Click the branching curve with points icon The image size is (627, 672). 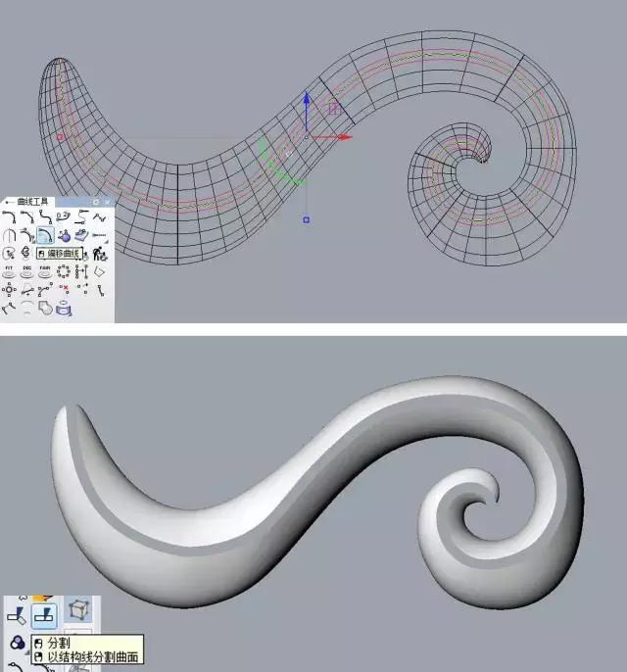tap(9, 308)
